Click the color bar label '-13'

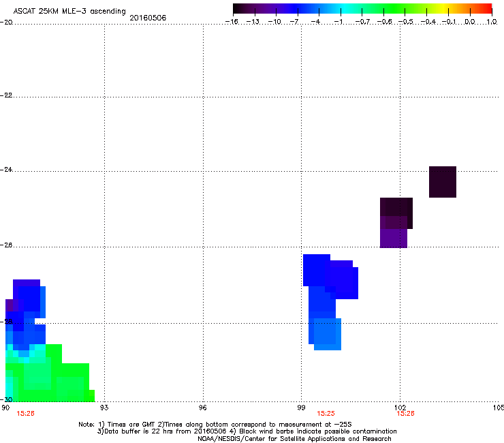pos(253,22)
